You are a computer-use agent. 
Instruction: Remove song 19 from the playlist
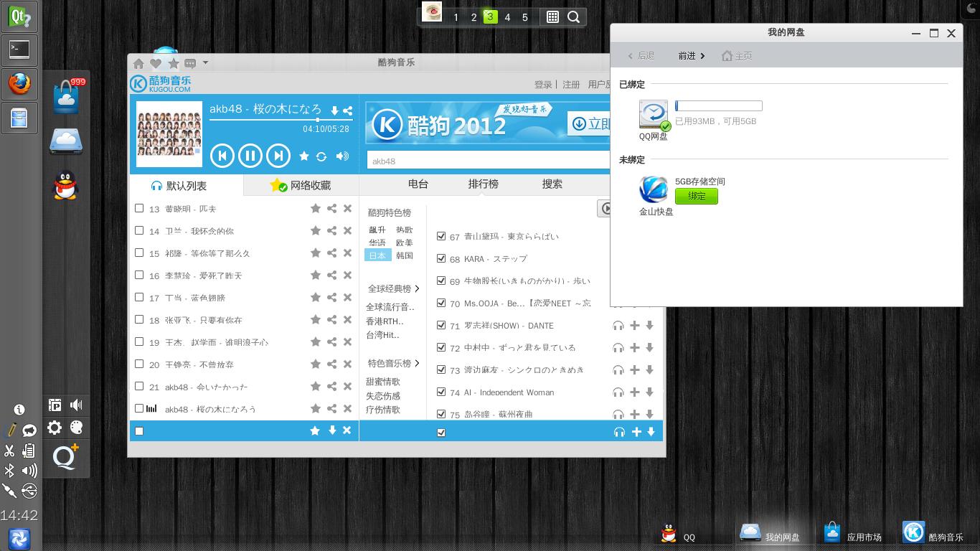pyautogui.click(x=347, y=342)
